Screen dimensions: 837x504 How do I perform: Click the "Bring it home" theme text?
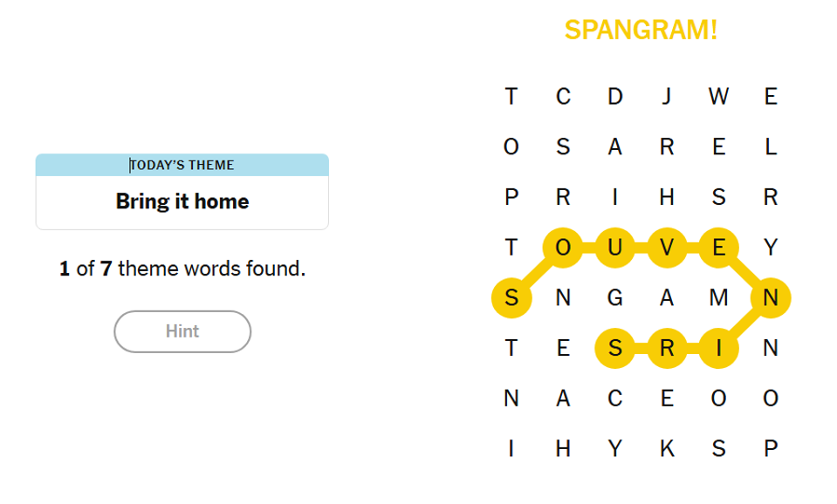[x=182, y=201]
